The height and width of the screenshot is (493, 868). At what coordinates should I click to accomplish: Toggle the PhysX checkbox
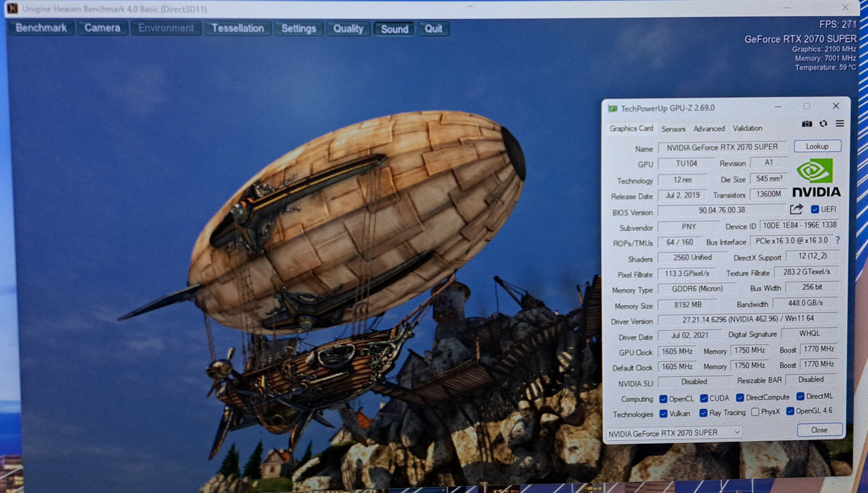pyautogui.click(x=755, y=412)
